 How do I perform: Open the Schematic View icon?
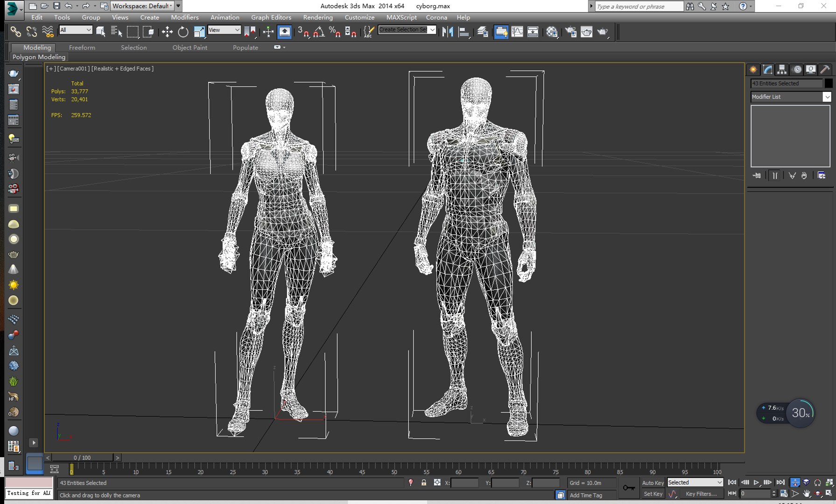click(x=533, y=32)
